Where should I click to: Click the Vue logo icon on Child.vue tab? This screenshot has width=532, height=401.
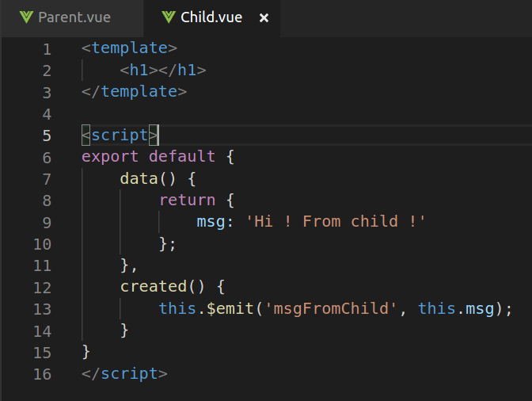pyautogui.click(x=169, y=17)
